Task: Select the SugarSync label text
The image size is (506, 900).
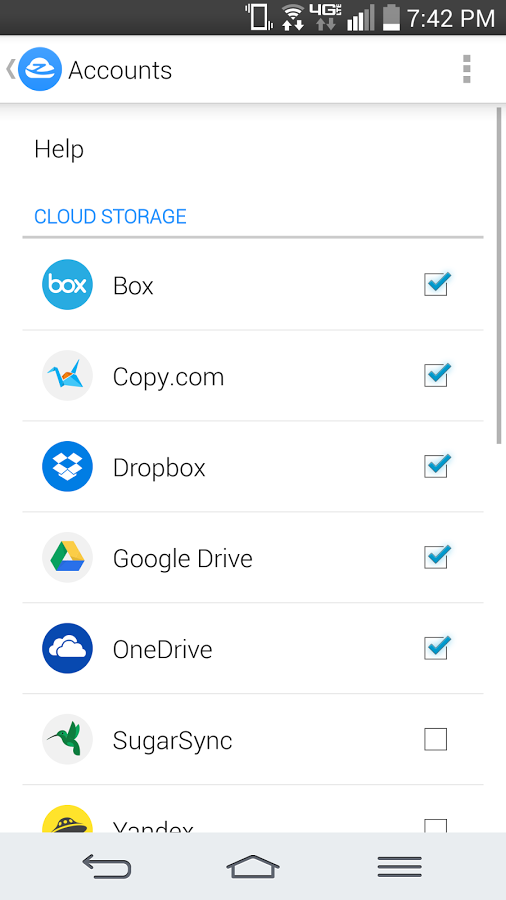Action: point(172,740)
